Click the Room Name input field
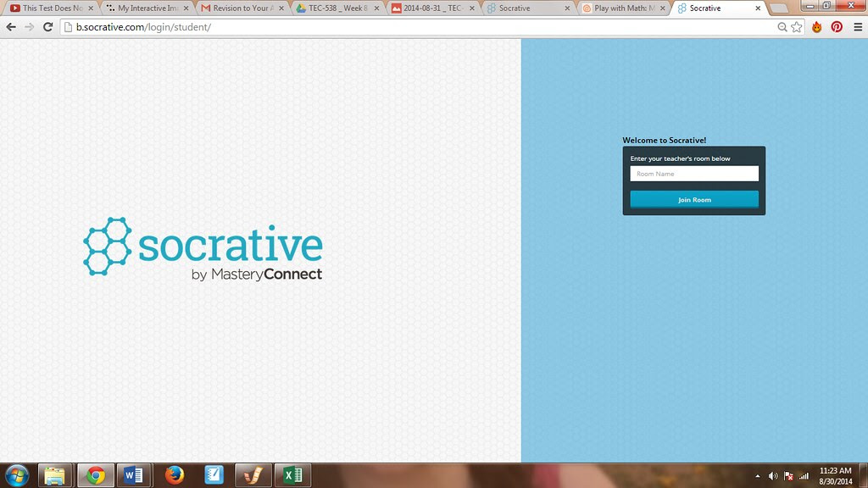868x488 pixels. (694, 174)
